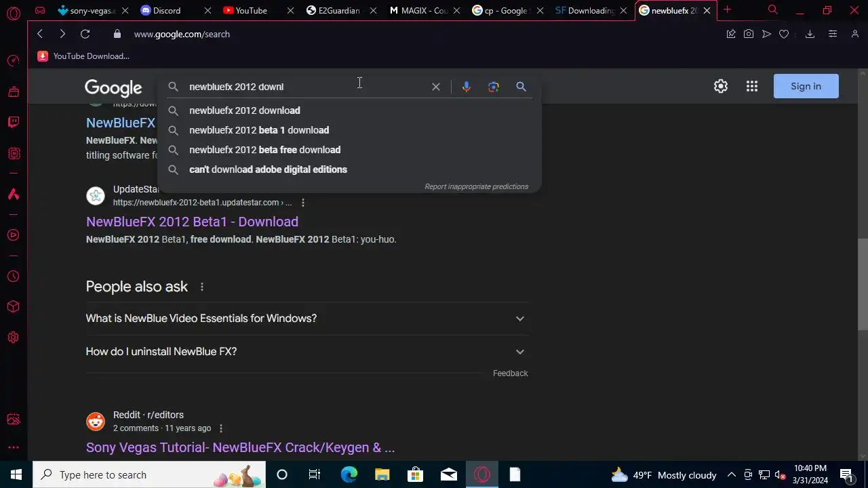868x488 pixels.
Task: Click the Feedback link
Action: 511,373
